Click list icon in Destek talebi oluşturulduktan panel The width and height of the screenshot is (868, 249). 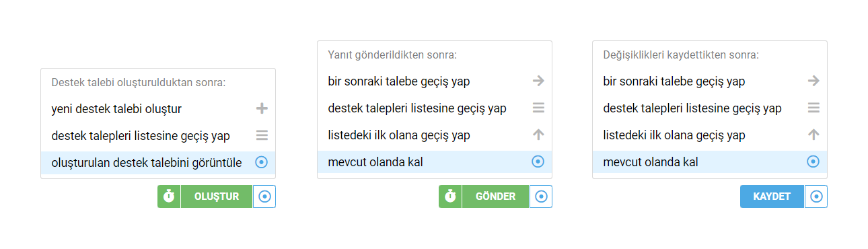pos(262,135)
